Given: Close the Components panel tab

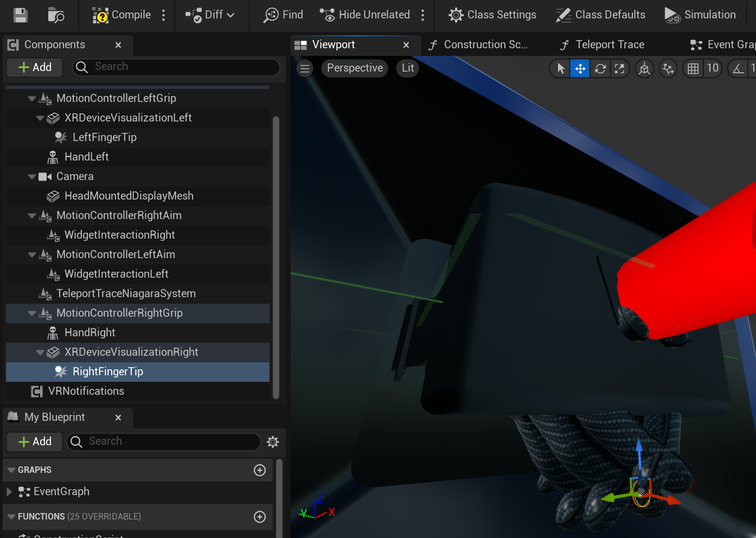Looking at the screenshot, I should 118,45.
